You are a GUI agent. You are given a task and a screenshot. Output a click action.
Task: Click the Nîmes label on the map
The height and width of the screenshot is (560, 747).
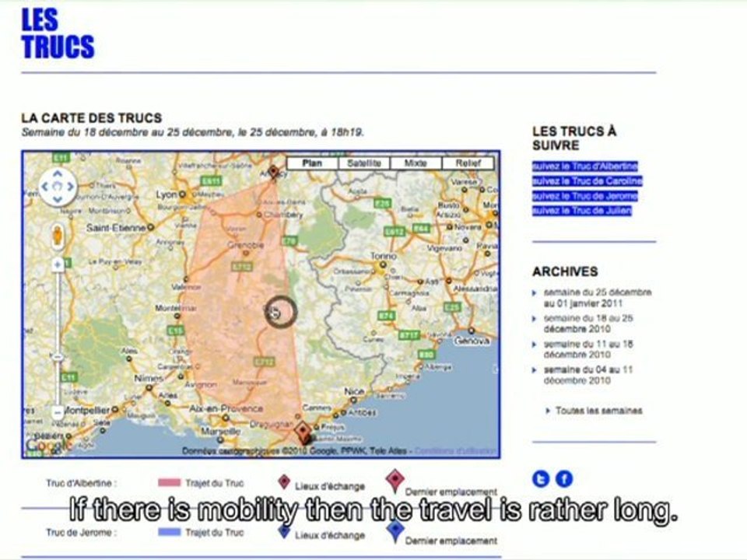(x=149, y=379)
